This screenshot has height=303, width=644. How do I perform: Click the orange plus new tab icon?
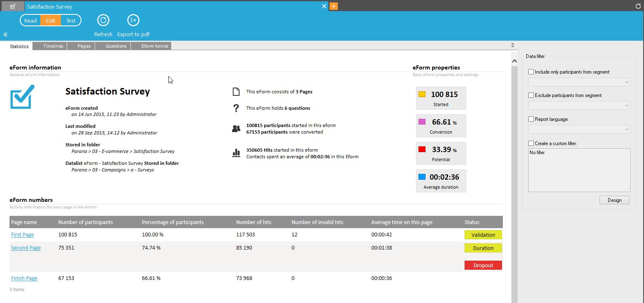pos(334,6)
